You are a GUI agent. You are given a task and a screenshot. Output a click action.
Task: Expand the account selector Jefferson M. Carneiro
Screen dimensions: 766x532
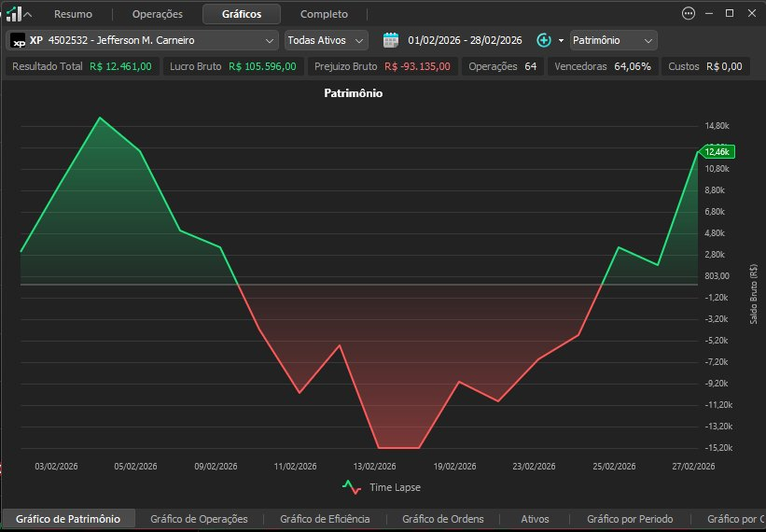coord(142,40)
